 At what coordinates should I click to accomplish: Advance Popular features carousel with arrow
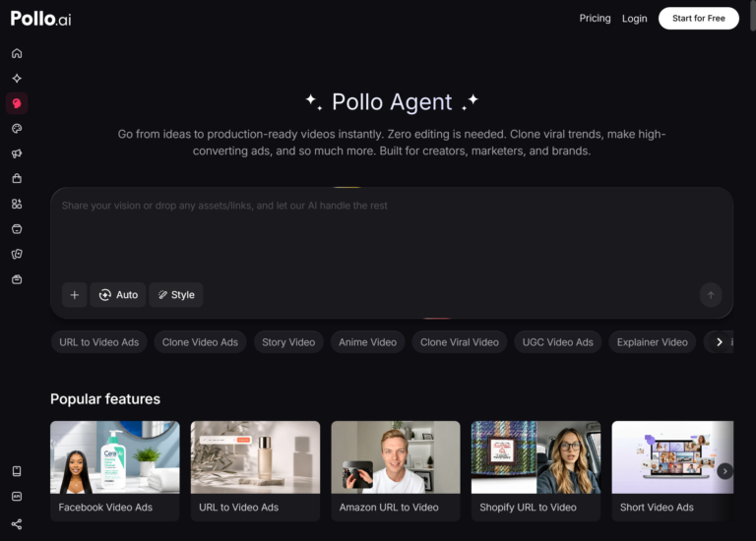[724, 471]
